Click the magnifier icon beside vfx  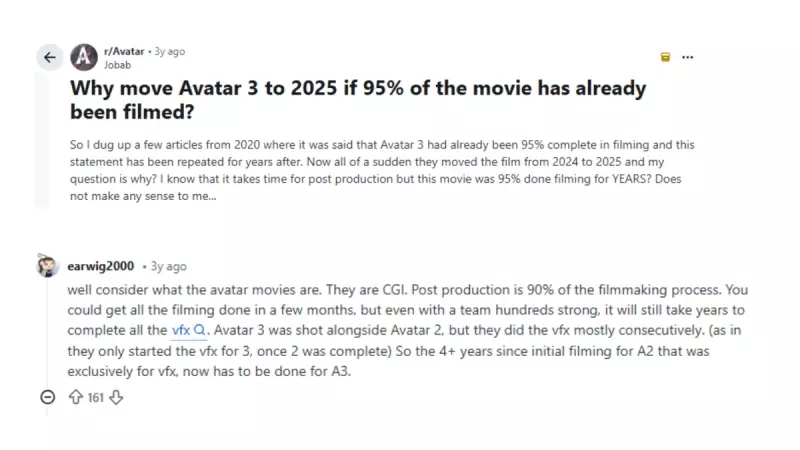200,328
